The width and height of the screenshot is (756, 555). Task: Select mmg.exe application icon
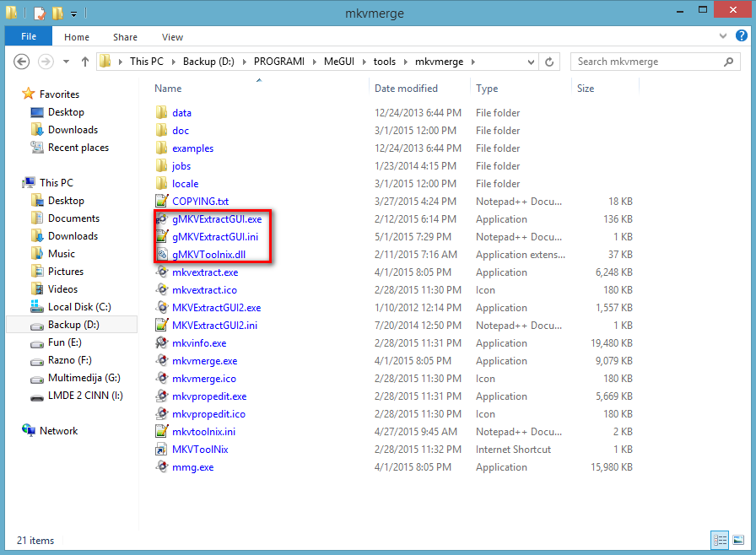[161, 466]
